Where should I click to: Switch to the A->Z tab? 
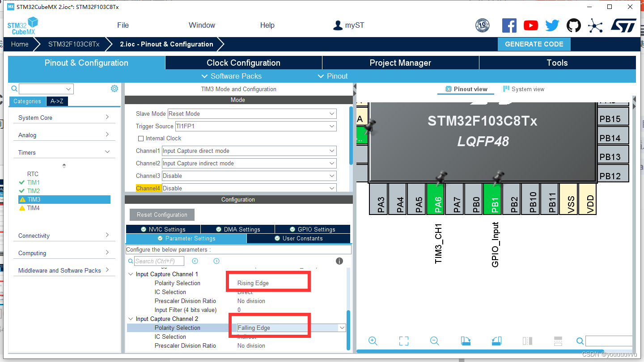pos(57,101)
